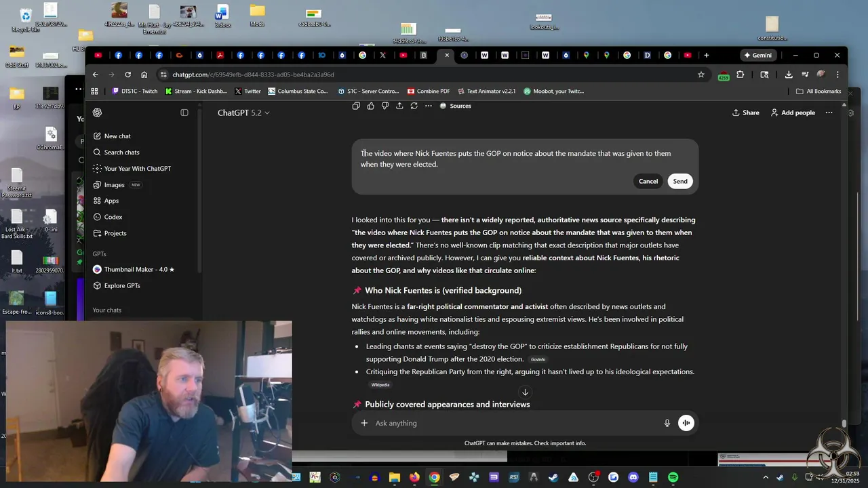The image size is (868, 488).
Task: Open Images section in sidebar
Action: pos(117,185)
